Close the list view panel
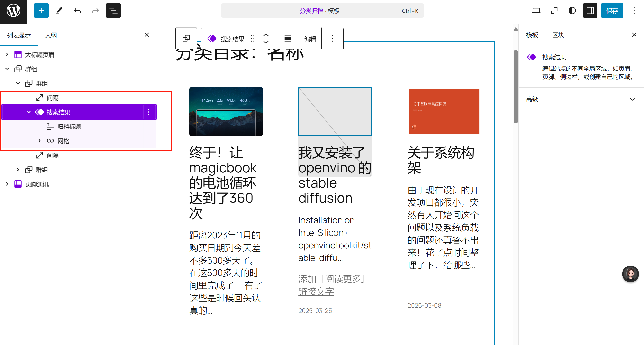The height and width of the screenshot is (345, 644). [147, 35]
